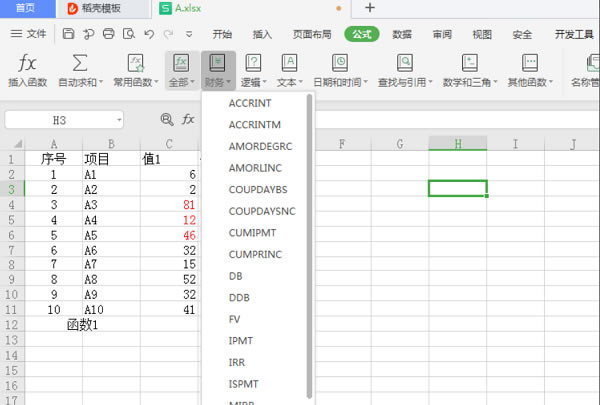Choose IPMT from the function list
This screenshot has width=600, height=405.
click(241, 341)
